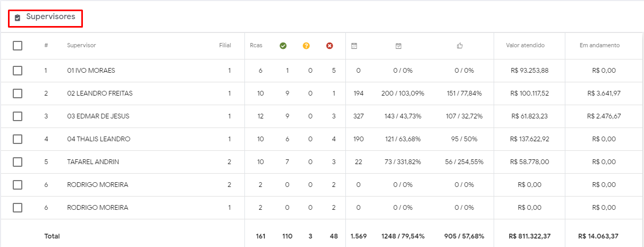Click the green checkmark column icon
This screenshot has height=247, width=644.
click(x=283, y=46)
